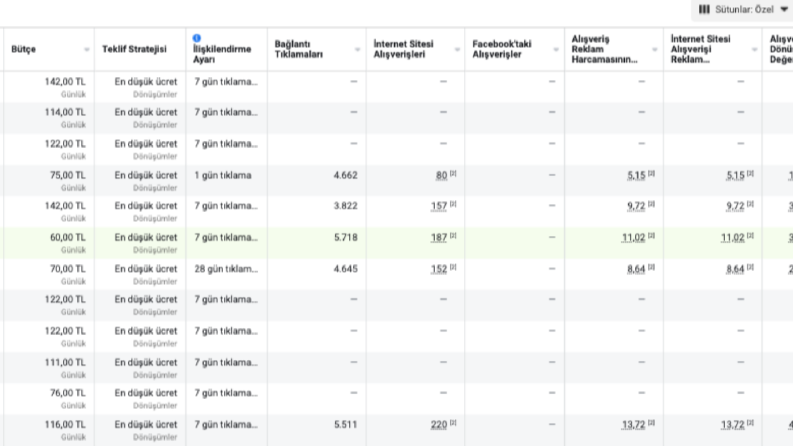Click 8,64 in İnternet Sitesi Alışverişi Reklam column
The height and width of the screenshot is (446, 793).
click(735, 269)
